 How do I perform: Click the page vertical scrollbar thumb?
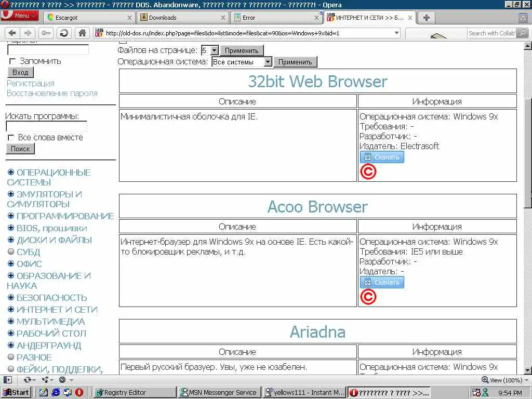pyautogui.click(x=528, y=153)
